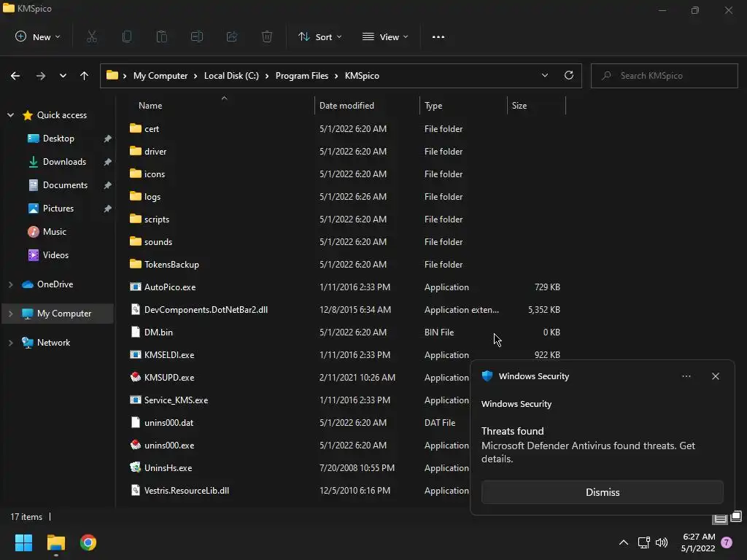Viewport: 747px width, 560px height.
Task: Collapse the Quick access tree node
Action: coord(10,115)
